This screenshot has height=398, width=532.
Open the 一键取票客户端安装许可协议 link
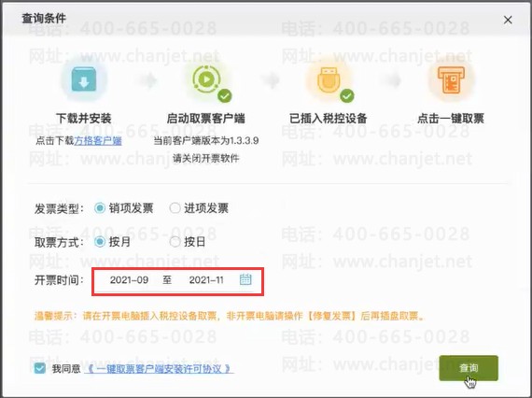coord(159,369)
